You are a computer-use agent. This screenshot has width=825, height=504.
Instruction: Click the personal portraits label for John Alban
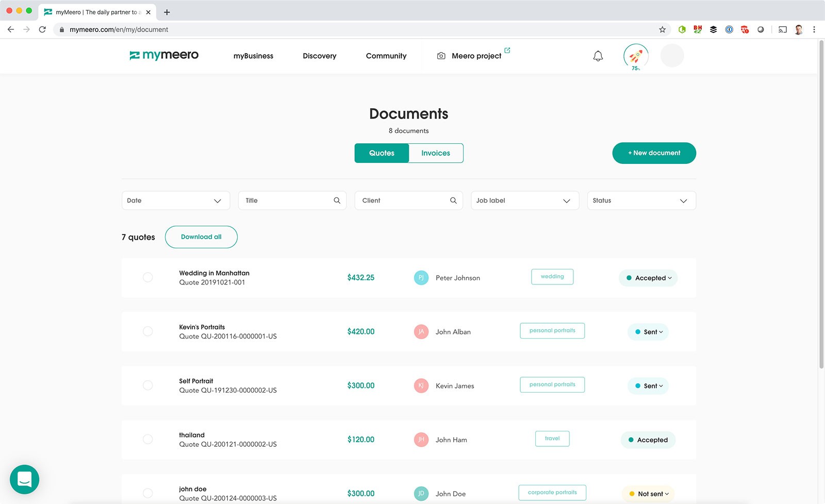click(x=552, y=331)
